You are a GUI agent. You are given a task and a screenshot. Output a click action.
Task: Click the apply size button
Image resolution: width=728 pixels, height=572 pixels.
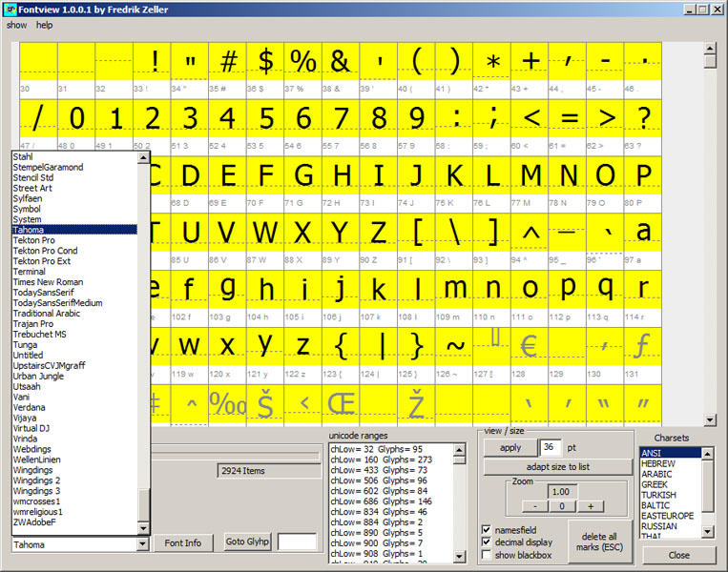coord(510,448)
